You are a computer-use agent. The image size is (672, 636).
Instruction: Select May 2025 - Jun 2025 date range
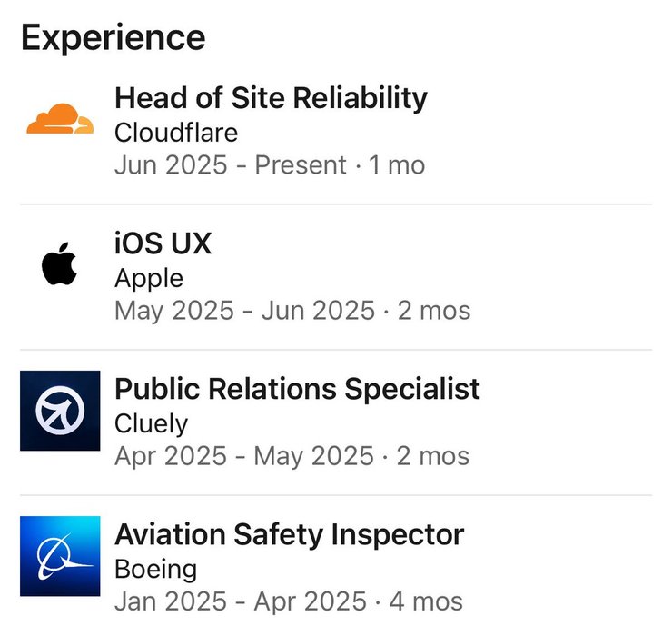click(x=244, y=311)
